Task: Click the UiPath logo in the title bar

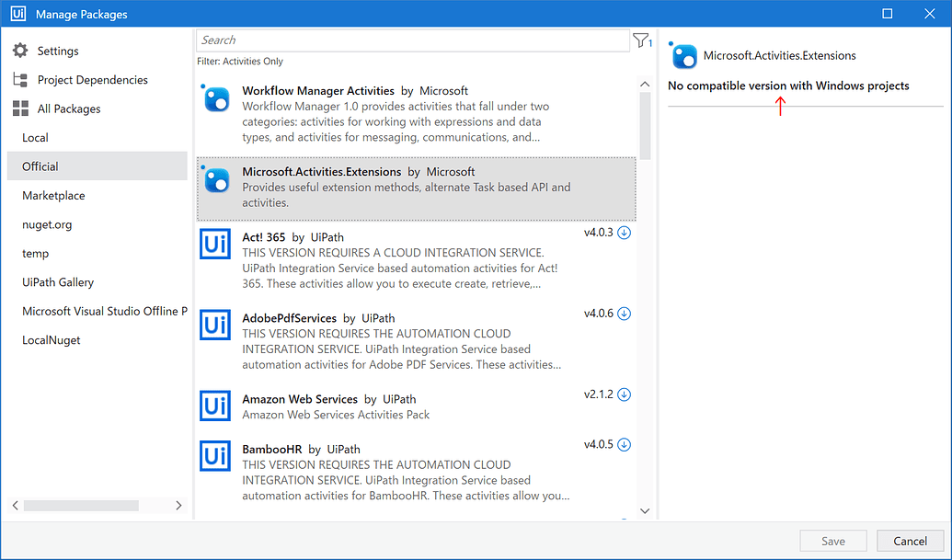Action: click(18, 13)
